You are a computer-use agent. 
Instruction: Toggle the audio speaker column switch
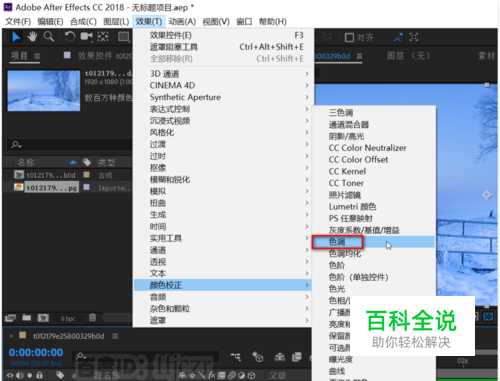point(20,375)
